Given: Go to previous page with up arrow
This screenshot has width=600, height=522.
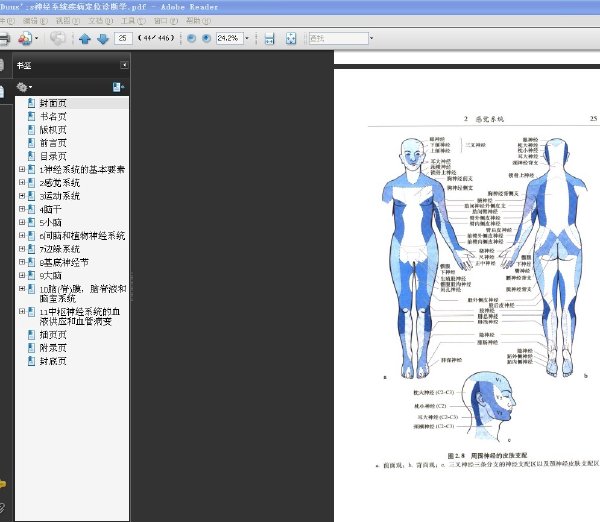Looking at the screenshot, I should pos(85,39).
